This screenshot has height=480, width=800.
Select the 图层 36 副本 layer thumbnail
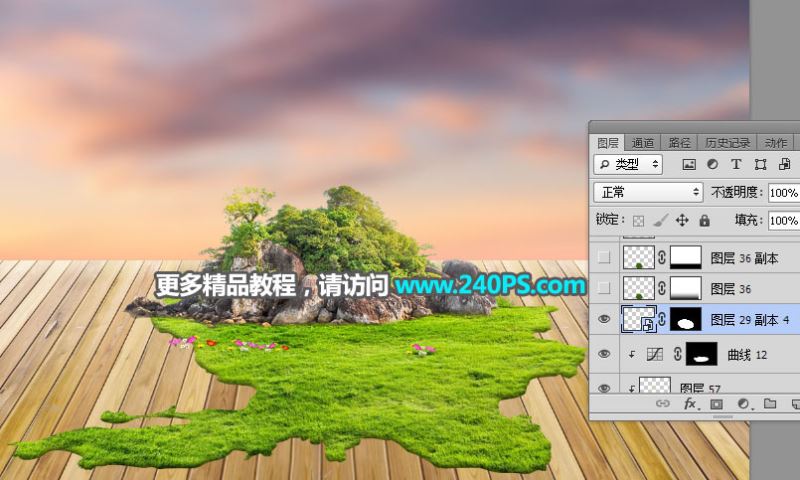pos(639,258)
